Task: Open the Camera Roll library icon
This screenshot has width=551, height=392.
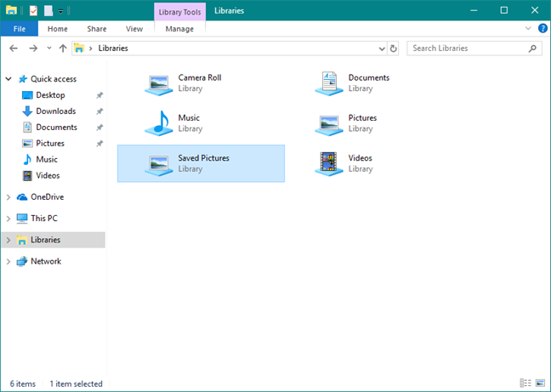Action: (159, 85)
